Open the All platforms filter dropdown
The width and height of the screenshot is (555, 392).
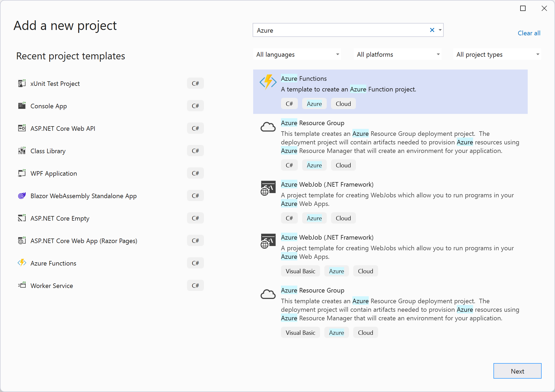[x=398, y=54]
